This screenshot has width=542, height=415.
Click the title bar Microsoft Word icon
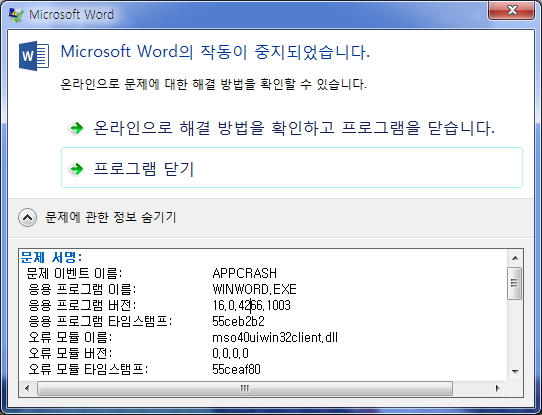(x=16, y=15)
